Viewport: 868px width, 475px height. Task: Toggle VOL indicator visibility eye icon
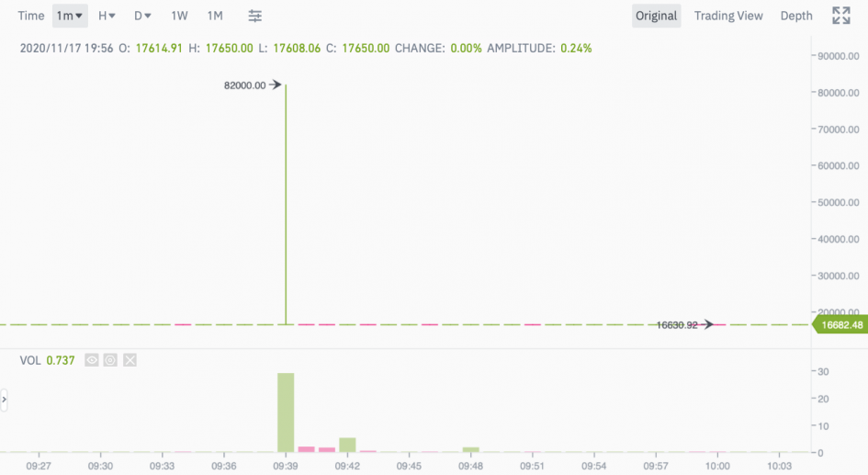tap(92, 360)
